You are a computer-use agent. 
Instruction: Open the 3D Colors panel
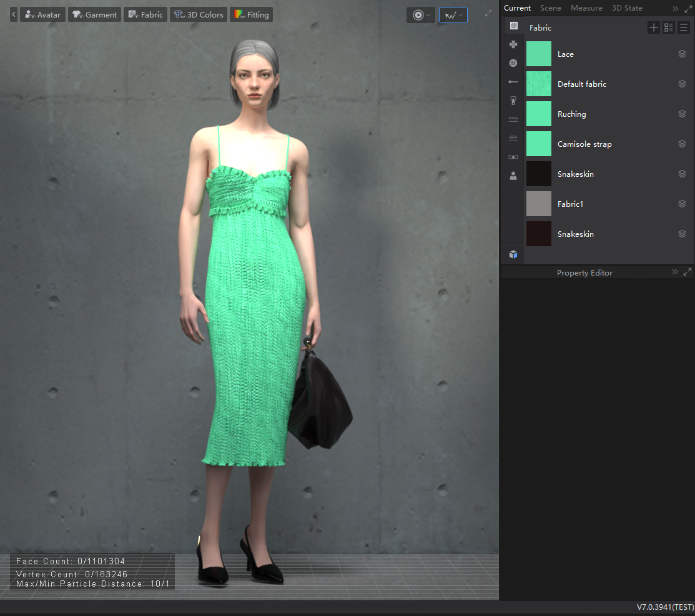[198, 14]
